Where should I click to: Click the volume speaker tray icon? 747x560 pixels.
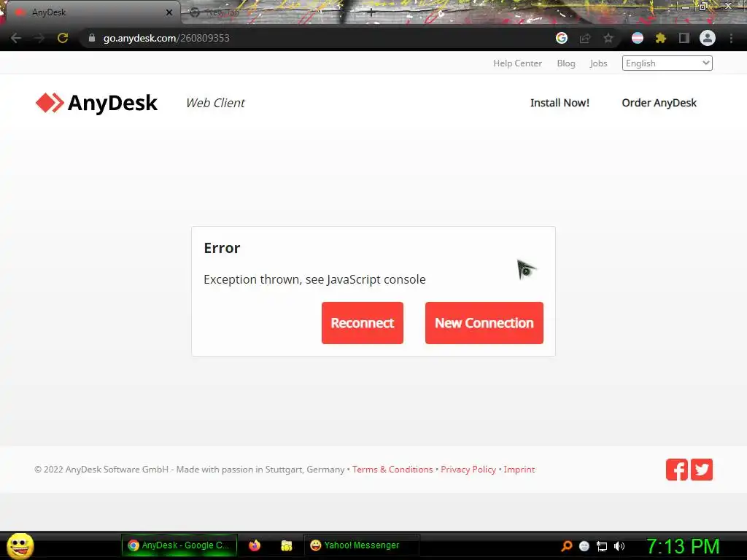[619, 546]
